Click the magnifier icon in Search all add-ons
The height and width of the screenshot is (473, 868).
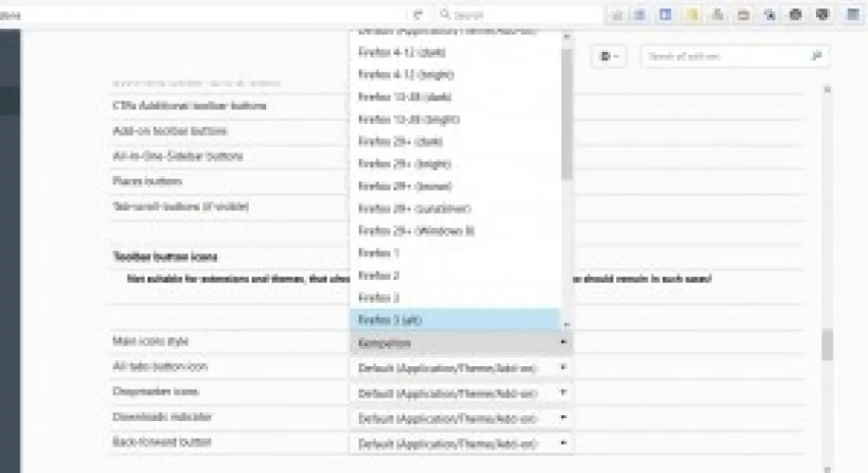pyautogui.click(x=816, y=56)
